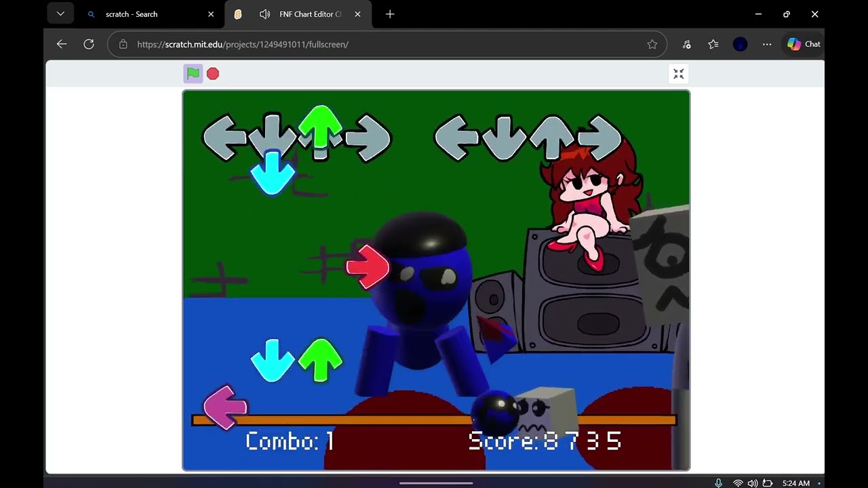
Task: Open the tab list dropdown chevron
Action: pos(61,14)
